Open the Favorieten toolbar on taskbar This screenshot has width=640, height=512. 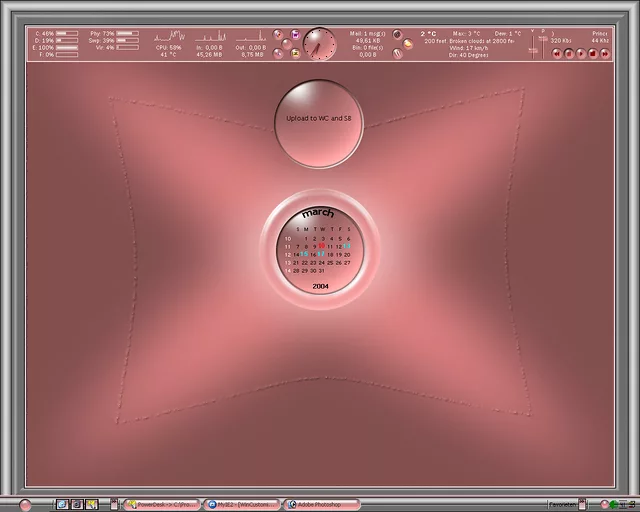(x=563, y=504)
